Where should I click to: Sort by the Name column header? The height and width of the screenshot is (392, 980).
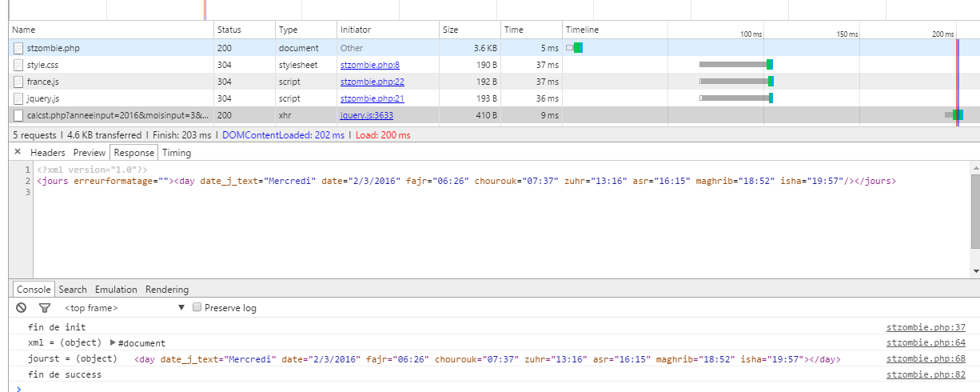pyautogui.click(x=111, y=30)
